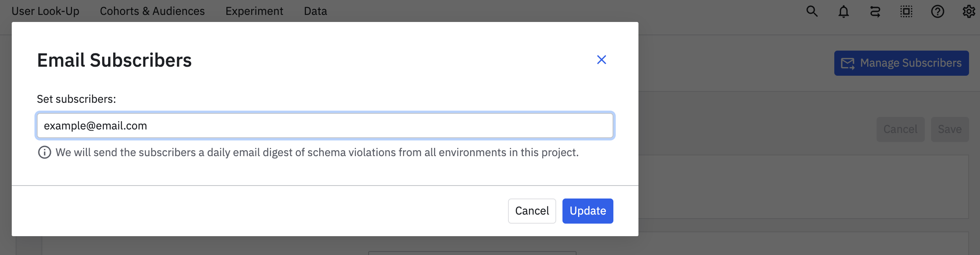Open the search icon in top bar
Image resolution: width=980 pixels, height=255 pixels.
812,11
